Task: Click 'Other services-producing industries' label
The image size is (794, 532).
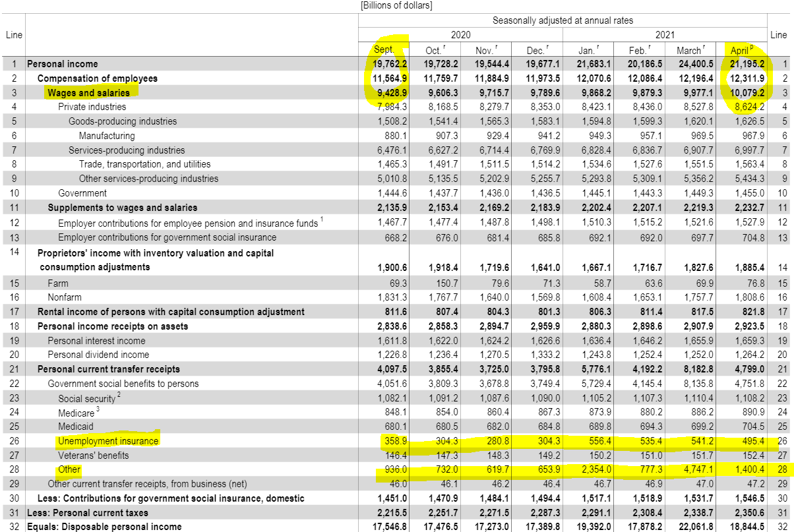Action: pos(148,179)
